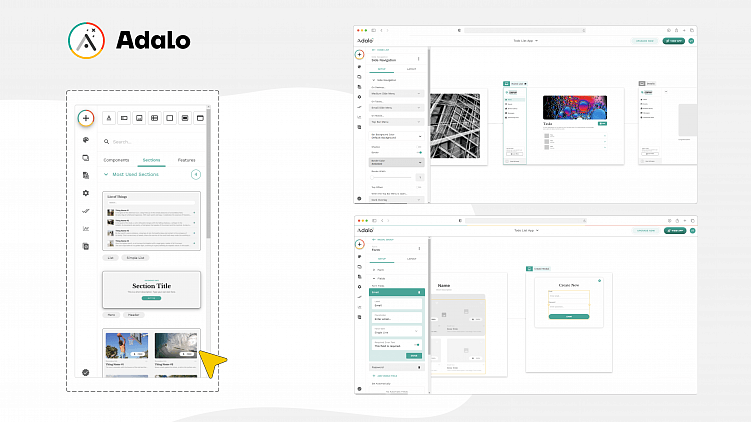This screenshot has width=751, height=422.
Task: Click the green submit button on the Create New form
Action: coord(569,317)
